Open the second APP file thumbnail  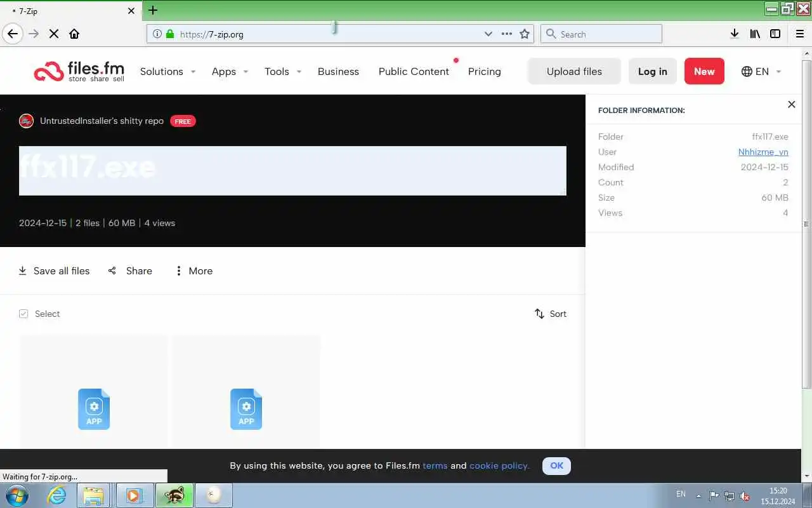246,409
